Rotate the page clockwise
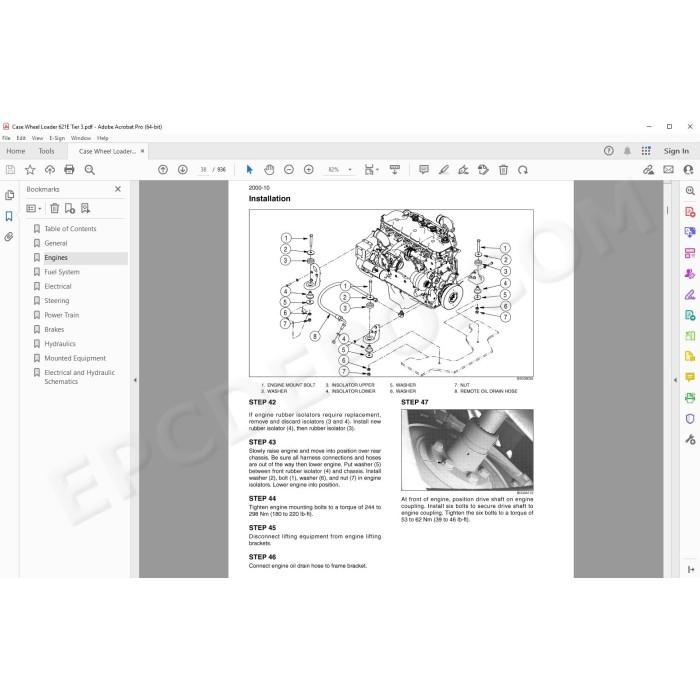Image resolution: width=700 pixels, height=700 pixels. point(523,170)
